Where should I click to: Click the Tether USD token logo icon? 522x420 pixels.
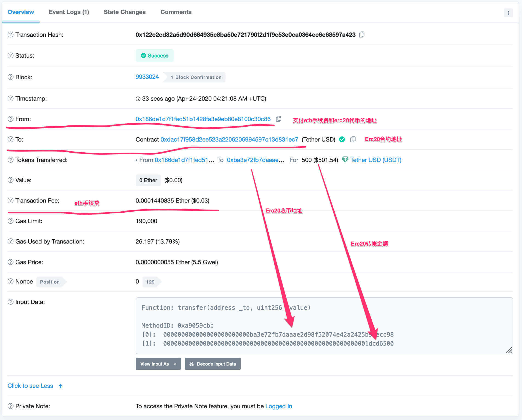coord(345,160)
